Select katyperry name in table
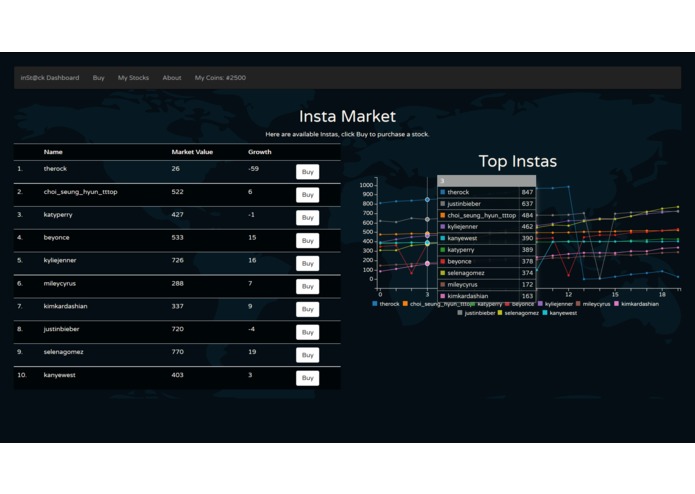 tap(58, 214)
